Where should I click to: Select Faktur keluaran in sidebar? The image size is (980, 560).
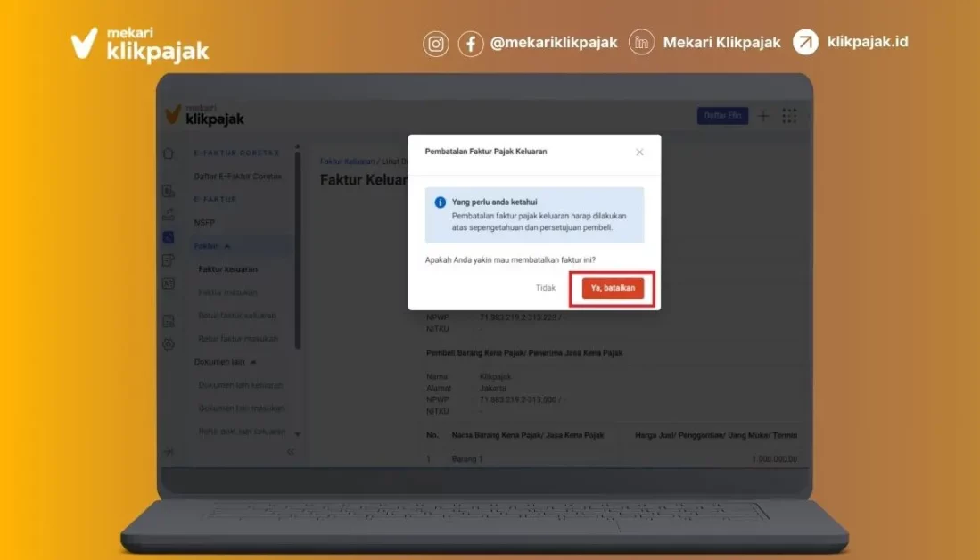pyautogui.click(x=227, y=269)
